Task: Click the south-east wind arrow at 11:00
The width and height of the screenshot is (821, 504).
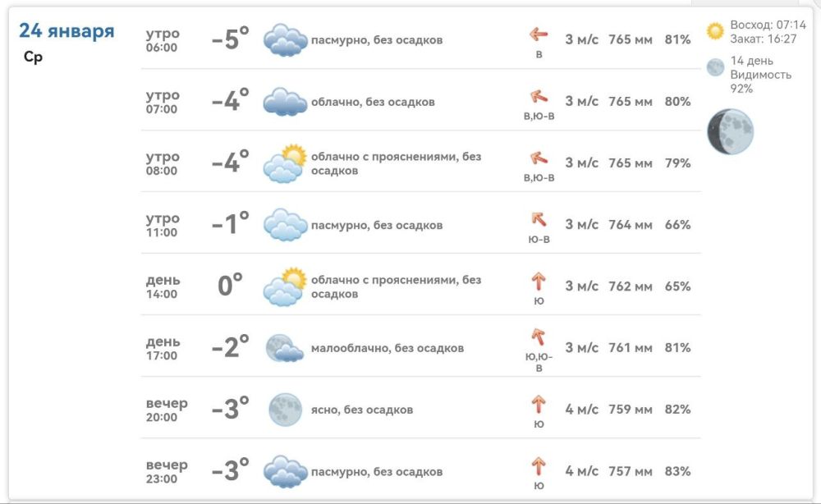Action: click(539, 219)
